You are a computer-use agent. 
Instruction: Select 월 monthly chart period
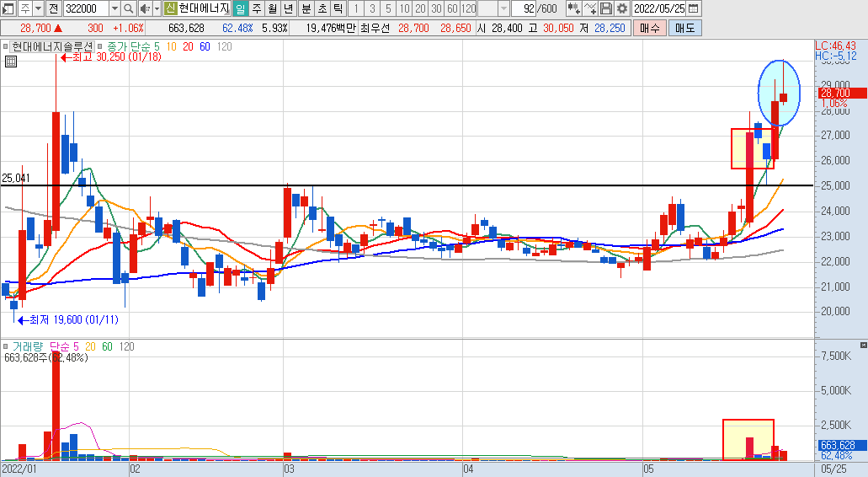273,8
